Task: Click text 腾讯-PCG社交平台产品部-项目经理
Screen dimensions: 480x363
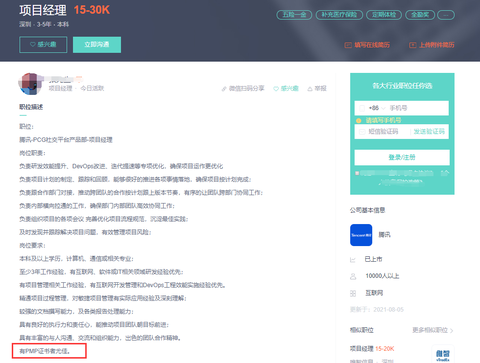Action: click(66, 140)
